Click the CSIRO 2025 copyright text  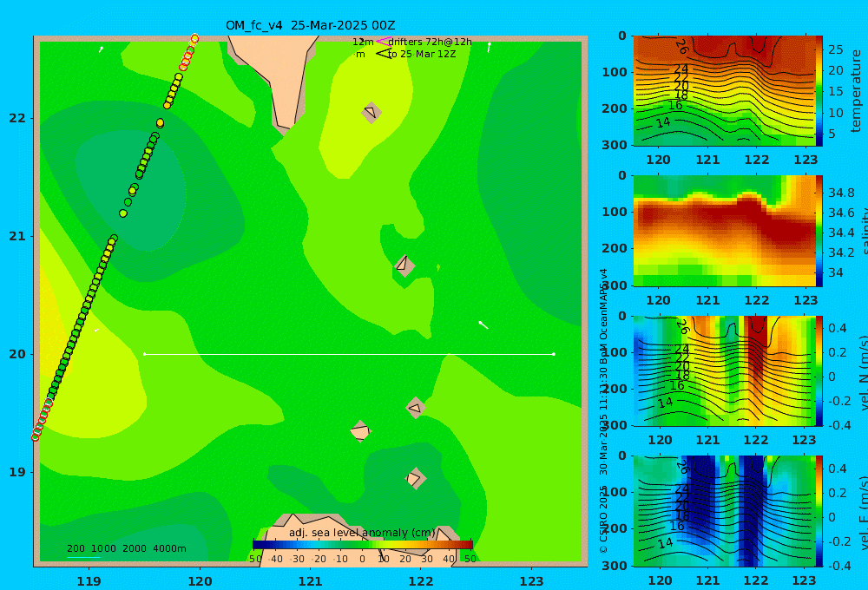click(x=603, y=519)
